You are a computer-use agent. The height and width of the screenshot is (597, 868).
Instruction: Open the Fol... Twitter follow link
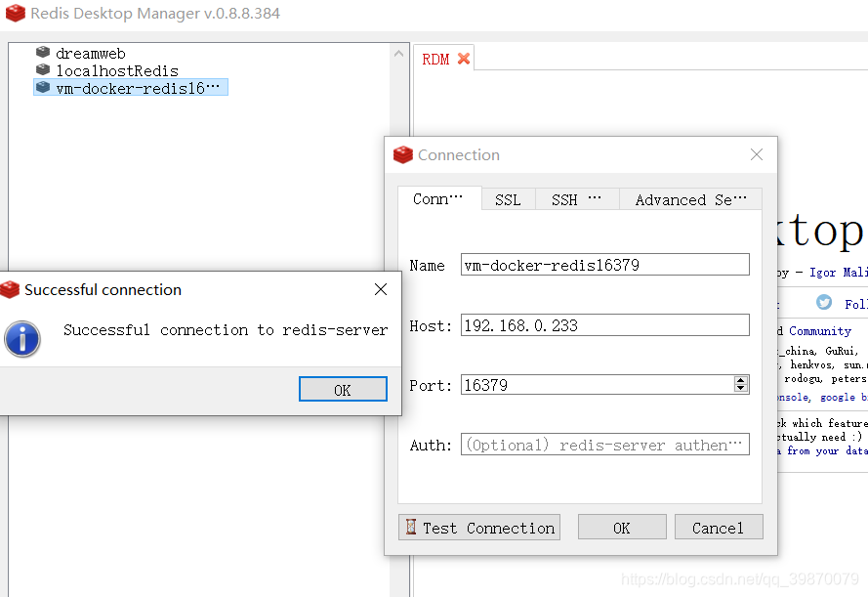[856, 304]
